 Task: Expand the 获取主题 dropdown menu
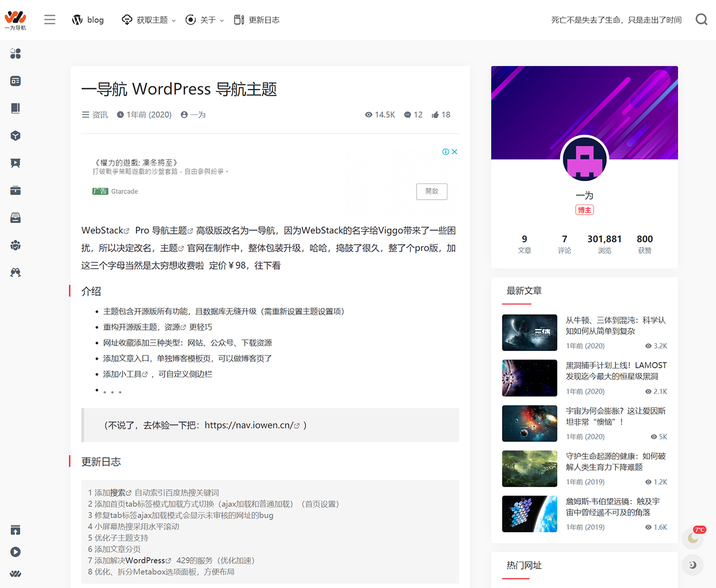tap(148, 19)
